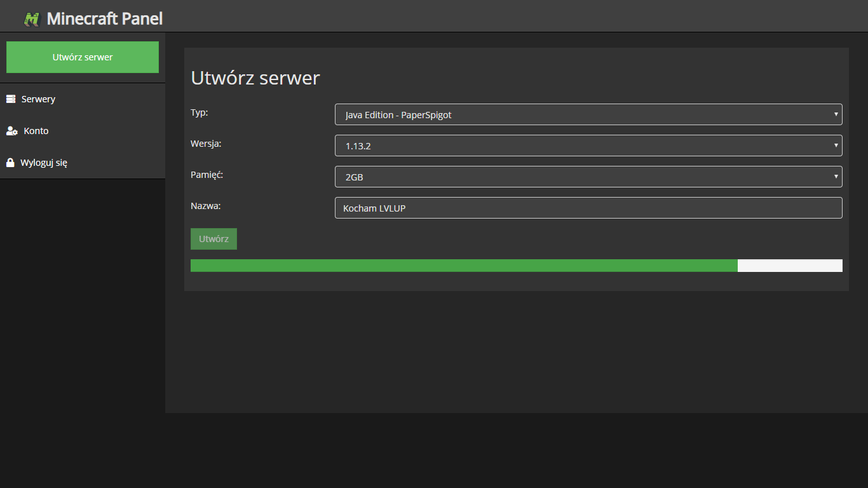Open the Serwery menu item
The image size is (868, 488).
pos(38,99)
